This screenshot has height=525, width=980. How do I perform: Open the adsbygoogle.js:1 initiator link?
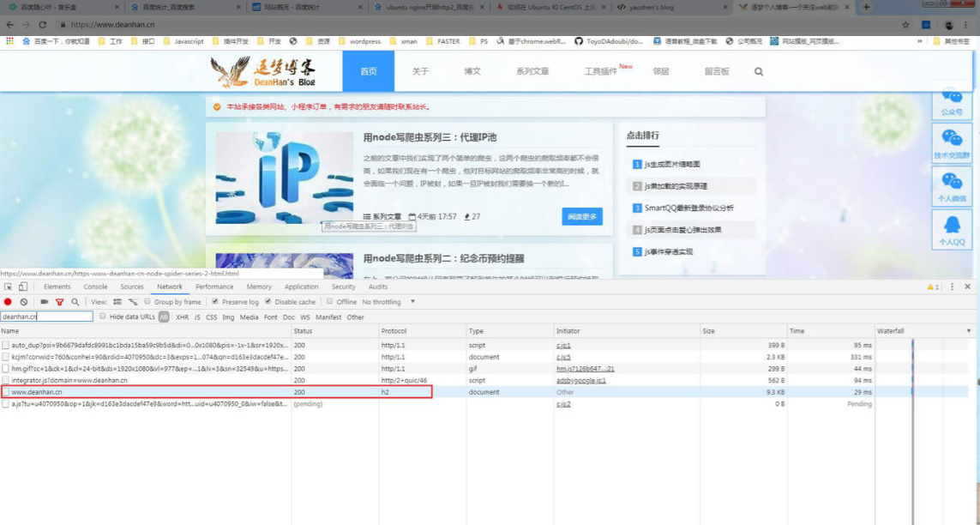pos(580,380)
